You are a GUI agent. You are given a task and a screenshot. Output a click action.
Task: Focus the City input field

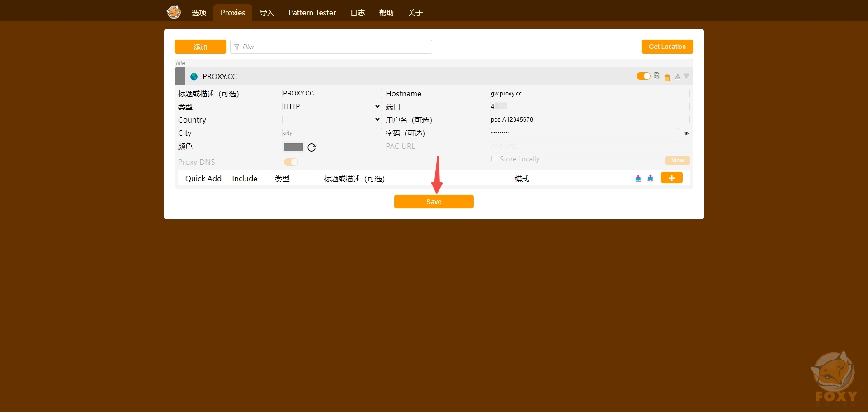tap(332, 133)
